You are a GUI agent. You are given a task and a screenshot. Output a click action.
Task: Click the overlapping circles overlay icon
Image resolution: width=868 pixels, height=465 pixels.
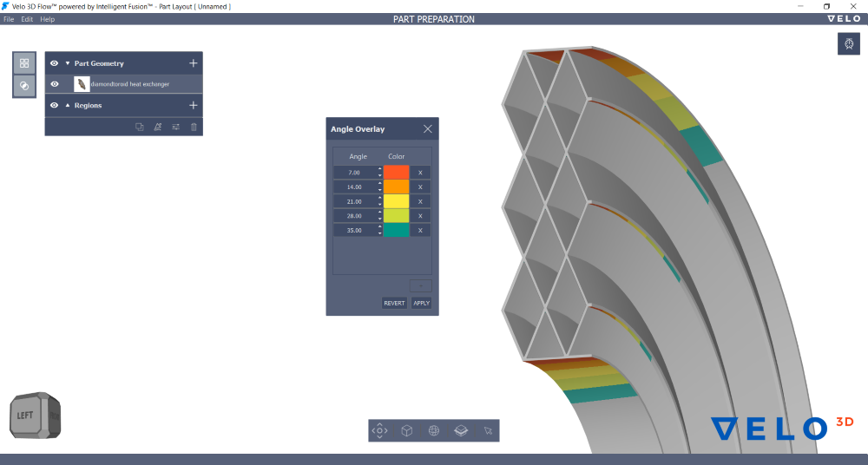(24, 85)
